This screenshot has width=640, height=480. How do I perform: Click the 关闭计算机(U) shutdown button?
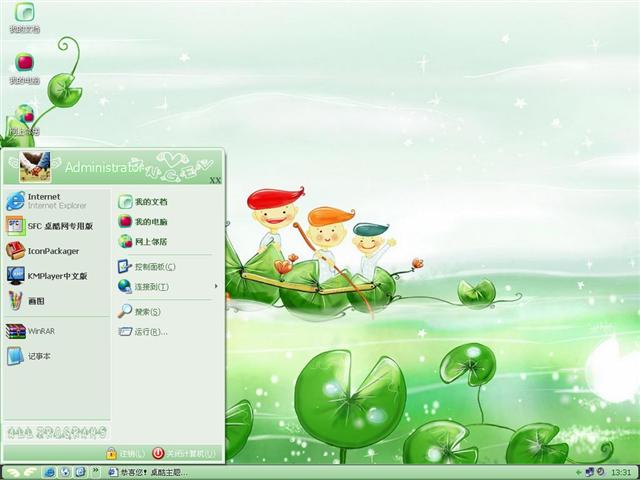point(184,453)
